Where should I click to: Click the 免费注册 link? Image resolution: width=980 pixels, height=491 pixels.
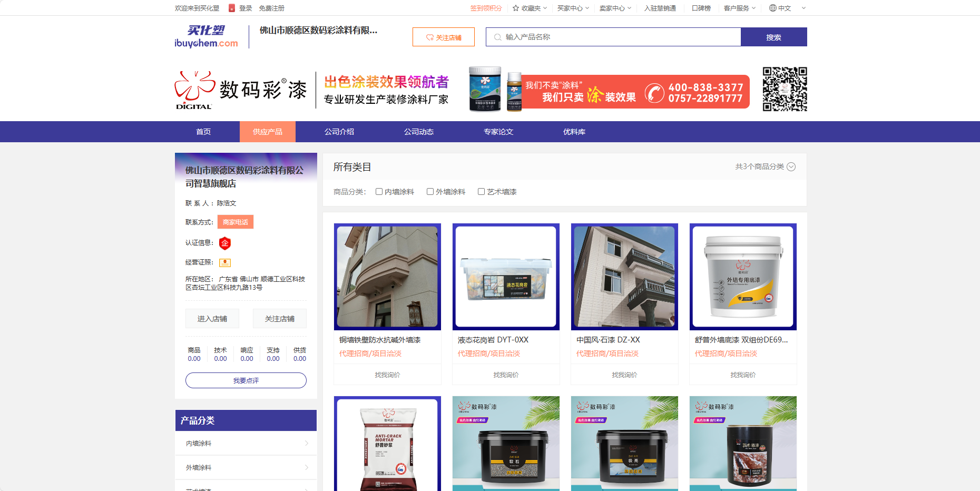click(x=271, y=8)
